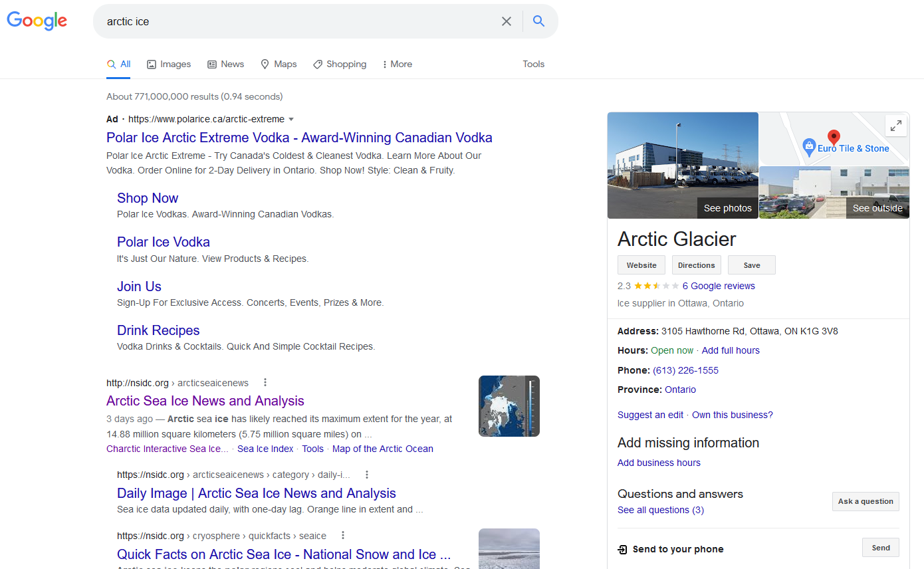This screenshot has height=569, width=924.
Task: Open the 6 Google reviews link
Action: pyautogui.click(x=719, y=286)
